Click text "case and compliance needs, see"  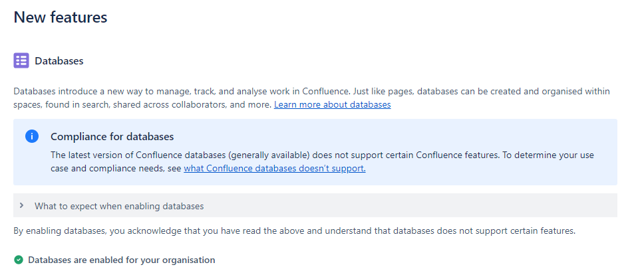pos(116,169)
